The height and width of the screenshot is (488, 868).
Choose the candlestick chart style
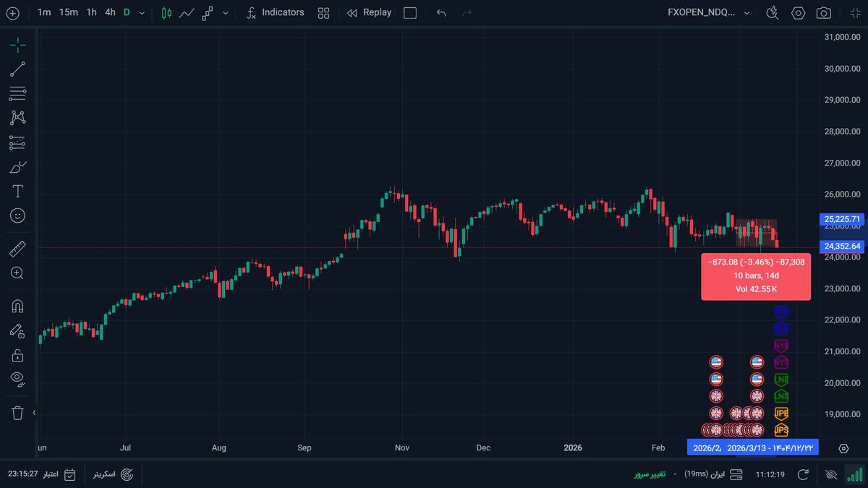click(x=167, y=13)
